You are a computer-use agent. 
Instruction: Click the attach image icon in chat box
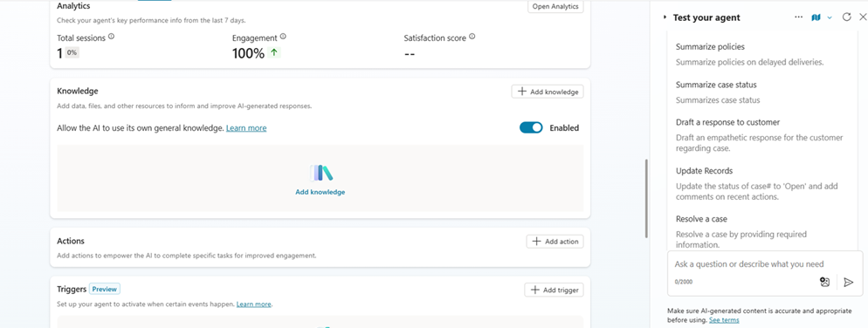pyautogui.click(x=825, y=282)
